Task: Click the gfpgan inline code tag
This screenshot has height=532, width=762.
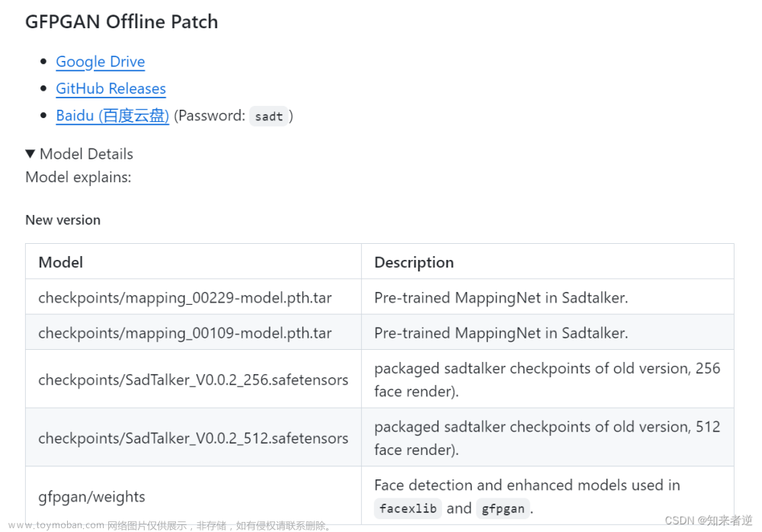Action: [x=503, y=508]
